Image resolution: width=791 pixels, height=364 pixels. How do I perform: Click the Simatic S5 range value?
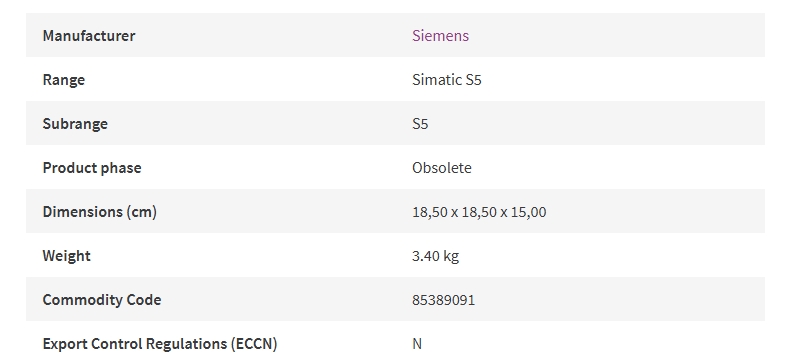point(446,80)
